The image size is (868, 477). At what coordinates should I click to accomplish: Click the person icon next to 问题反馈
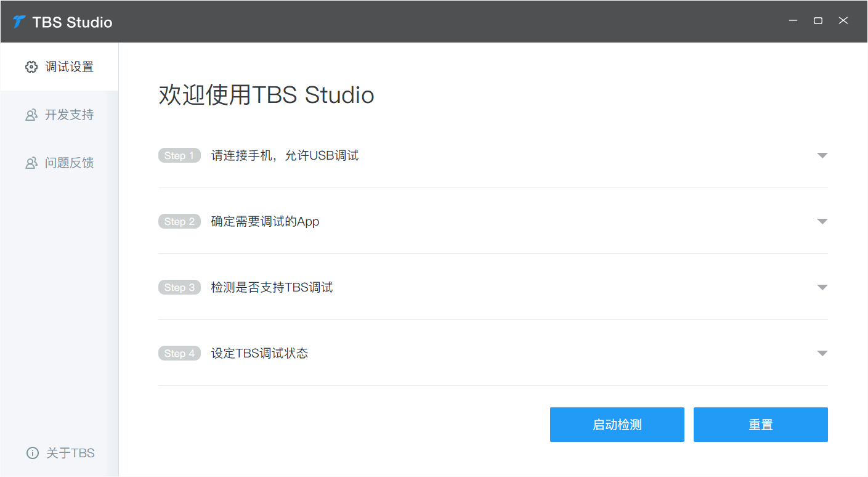(31, 162)
